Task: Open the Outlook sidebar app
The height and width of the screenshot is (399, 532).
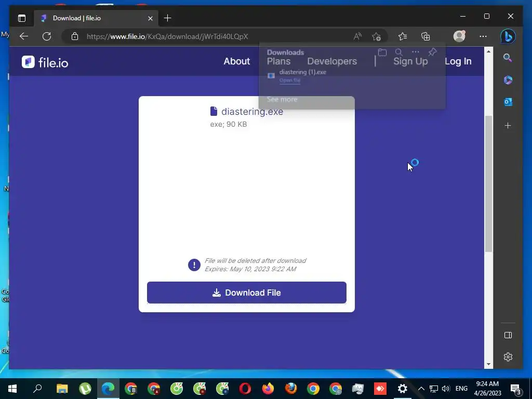Action: click(x=508, y=102)
